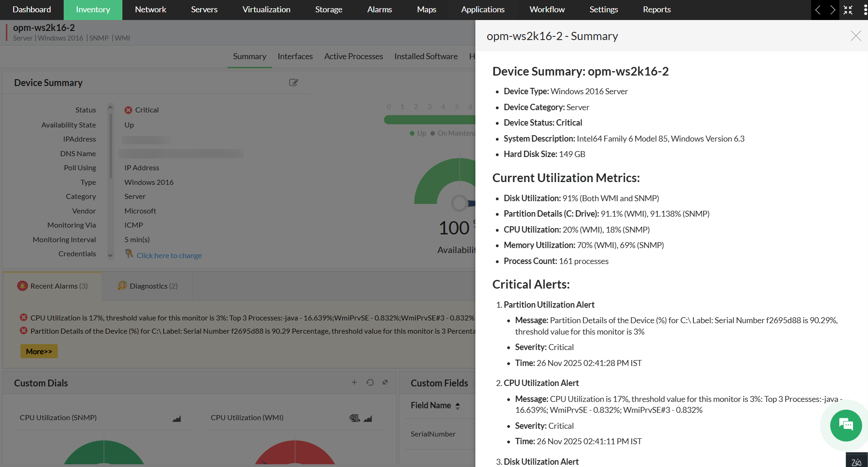Image resolution: width=868 pixels, height=467 pixels.
Task: Click Process Count: 161 processes text
Action: [x=556, y=261]
